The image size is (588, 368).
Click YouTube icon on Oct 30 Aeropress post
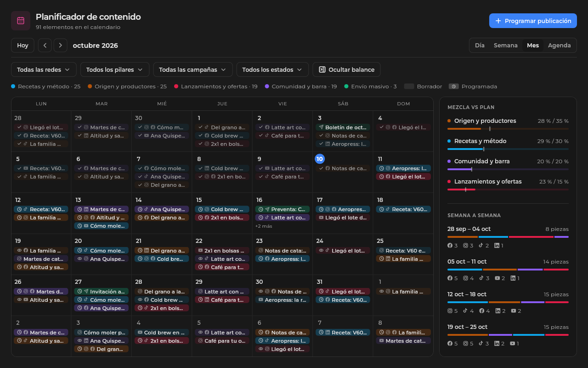click(x=260, y=300)
